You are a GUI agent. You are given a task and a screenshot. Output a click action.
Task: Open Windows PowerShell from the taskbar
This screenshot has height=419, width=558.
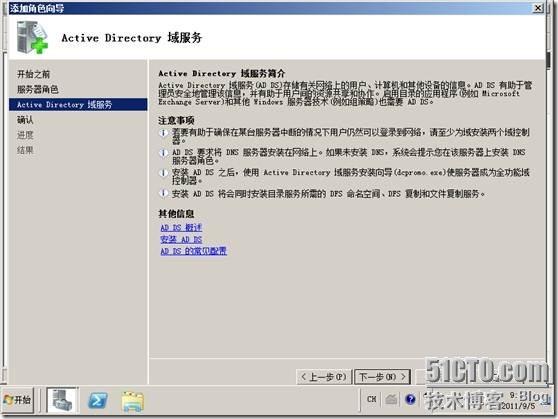[x=98, y=401]
